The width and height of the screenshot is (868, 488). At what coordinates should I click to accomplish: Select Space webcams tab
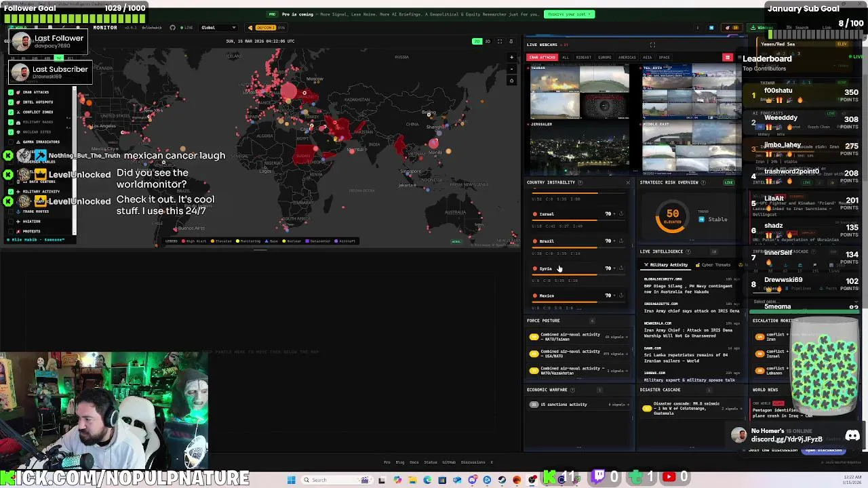click(x=665, y=58)
